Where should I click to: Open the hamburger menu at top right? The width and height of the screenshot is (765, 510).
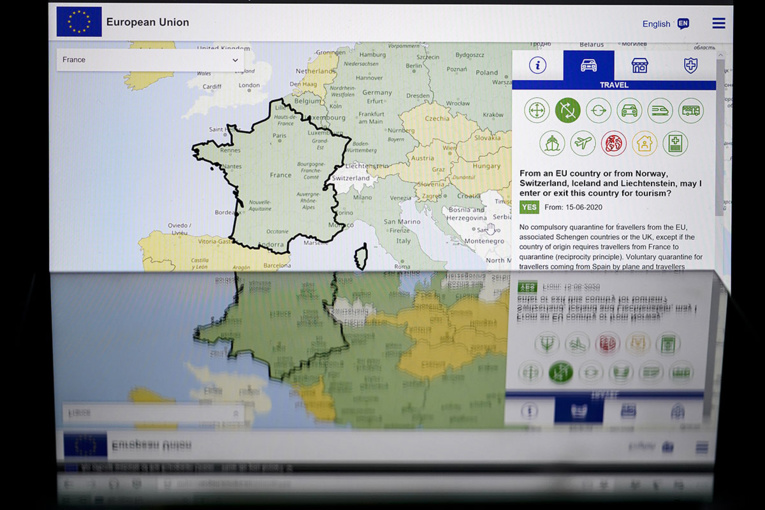tap(719, 23)
